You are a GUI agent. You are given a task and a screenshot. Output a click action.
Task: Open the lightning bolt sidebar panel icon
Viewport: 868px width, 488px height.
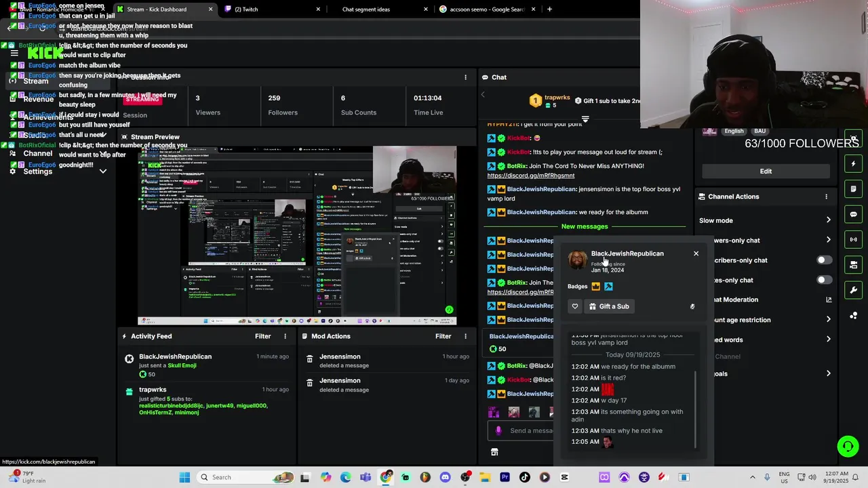854,163
